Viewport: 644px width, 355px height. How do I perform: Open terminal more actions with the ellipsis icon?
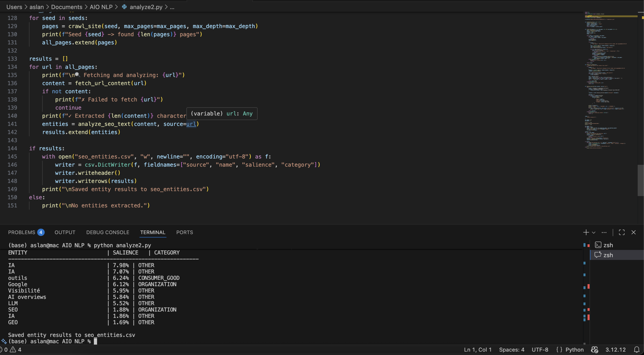pyautogui.click(x=604, y=232)
